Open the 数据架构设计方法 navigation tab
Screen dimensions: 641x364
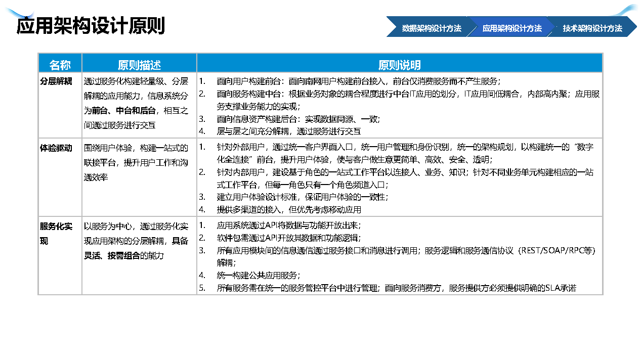coord(431,28)
